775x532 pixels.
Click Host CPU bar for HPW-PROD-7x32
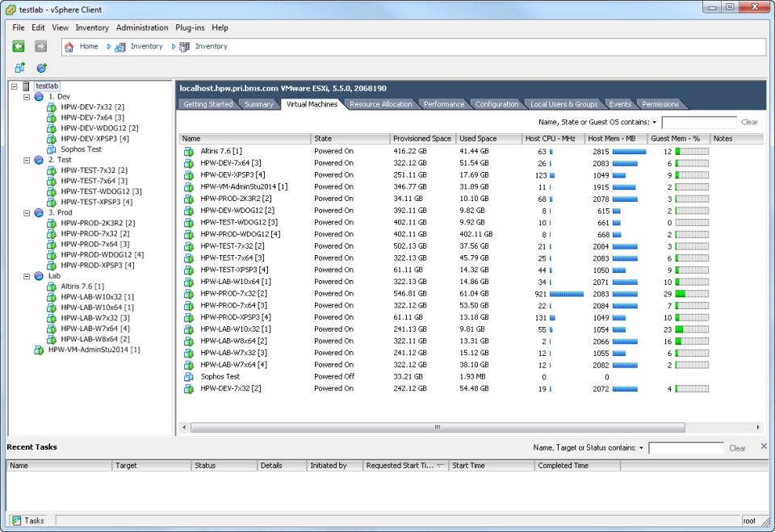pos(567,294)
